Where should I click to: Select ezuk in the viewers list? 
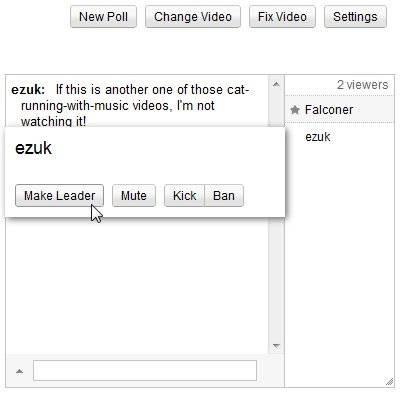pos(339,137)
